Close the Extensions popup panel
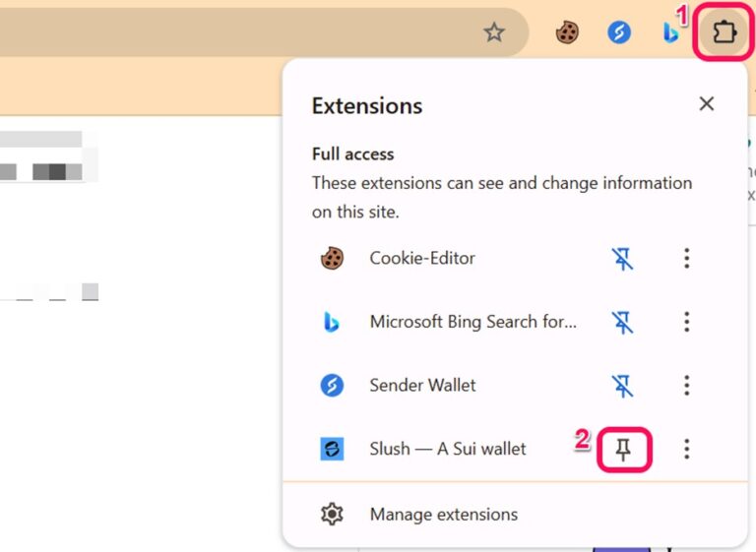Viewport: 756px width, 552px height. (x=706, y=104)
